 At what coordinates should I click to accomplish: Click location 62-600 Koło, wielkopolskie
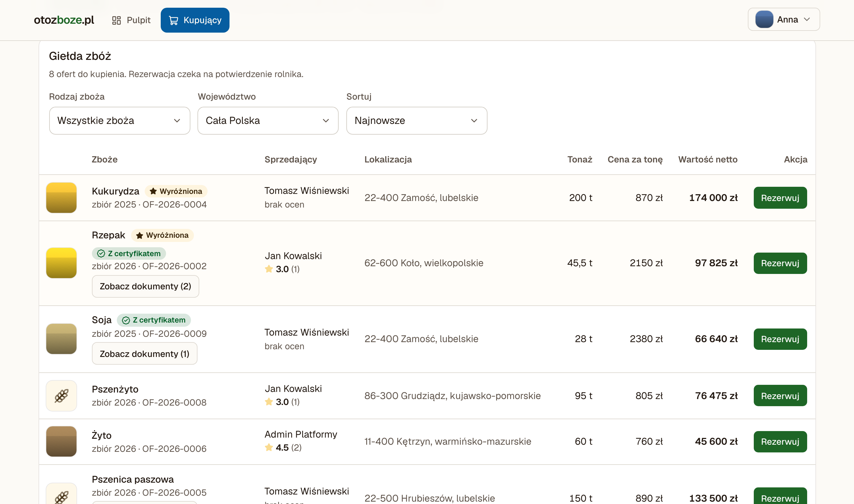point(424,263)
